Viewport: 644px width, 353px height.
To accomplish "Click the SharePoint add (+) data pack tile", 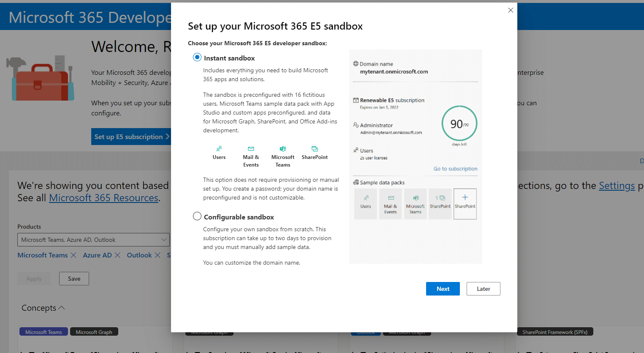I will click(465, 204).
